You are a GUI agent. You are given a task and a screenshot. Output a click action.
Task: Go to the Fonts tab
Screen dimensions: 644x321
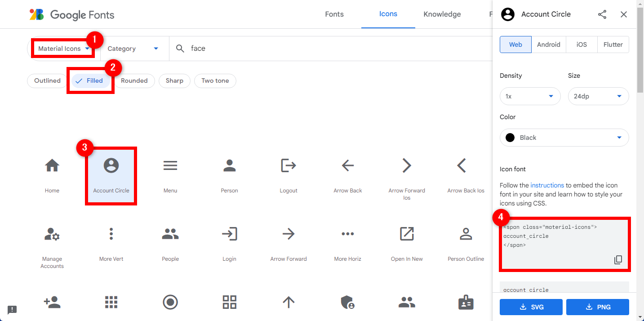(334, 14)
